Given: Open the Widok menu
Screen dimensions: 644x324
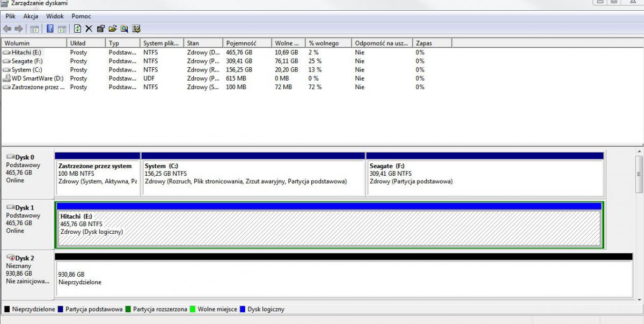Looking at the screenshot, I should pos(55,16).
